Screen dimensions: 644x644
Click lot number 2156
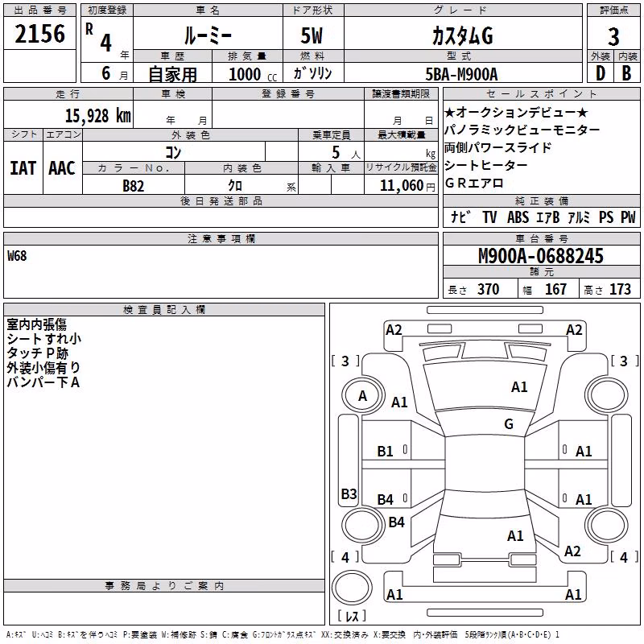click(x=39, y=34)
